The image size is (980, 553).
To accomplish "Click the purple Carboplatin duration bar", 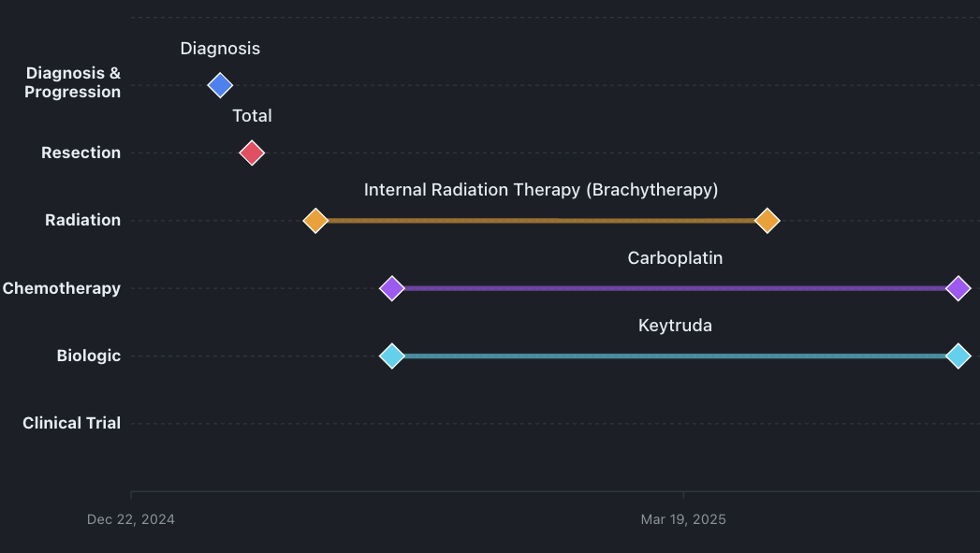I will [x=674, y=288].
